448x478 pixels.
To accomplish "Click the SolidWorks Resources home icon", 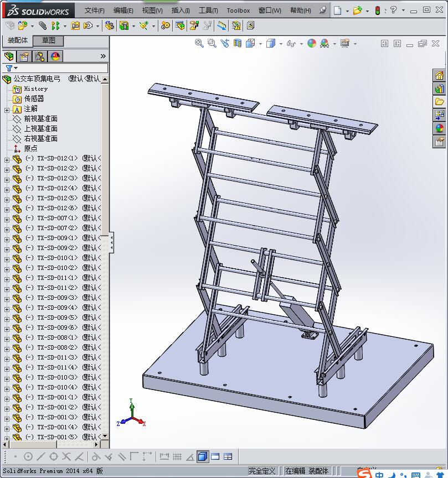I will tap(439, 75).
